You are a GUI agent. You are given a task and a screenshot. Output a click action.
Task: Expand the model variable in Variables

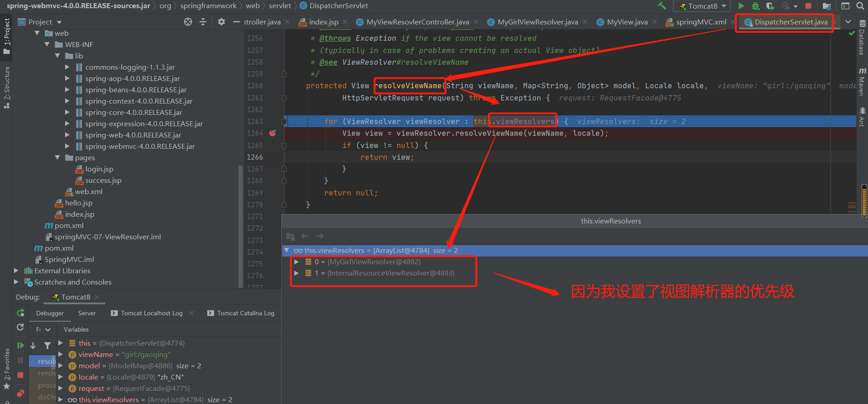pos(61,366)
